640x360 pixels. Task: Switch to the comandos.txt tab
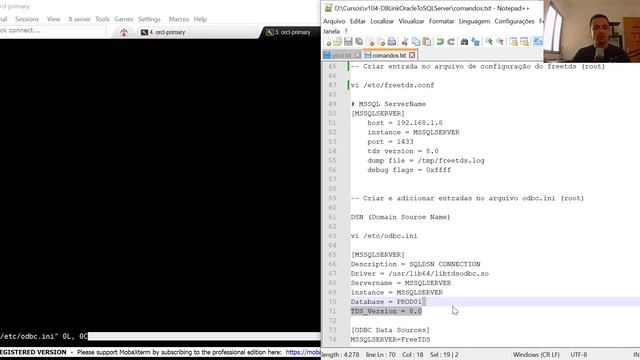click(x=389, y=55)
